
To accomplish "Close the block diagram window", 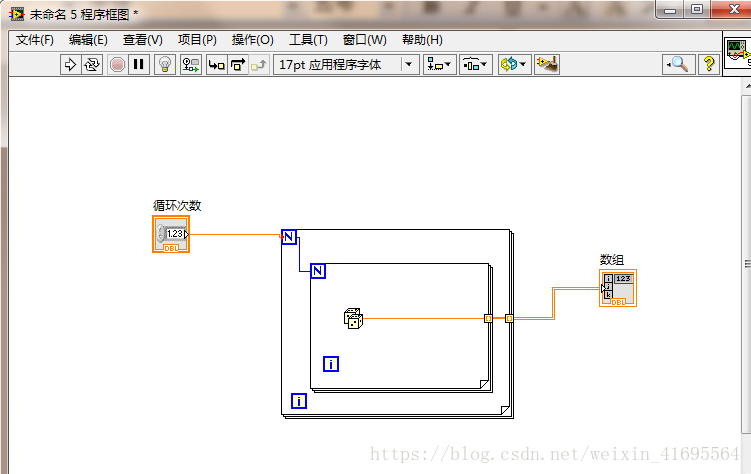I will (x=732, y=9).
